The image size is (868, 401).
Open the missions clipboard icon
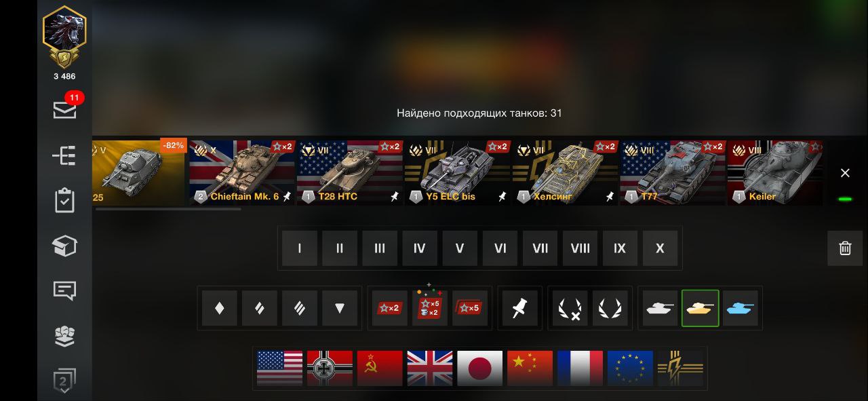64,201
